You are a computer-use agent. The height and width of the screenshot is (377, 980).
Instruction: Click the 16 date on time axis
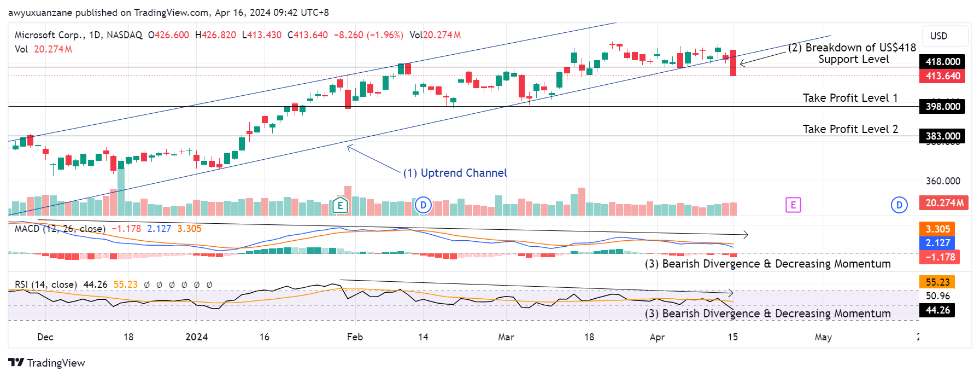click(x=265, y=337)
